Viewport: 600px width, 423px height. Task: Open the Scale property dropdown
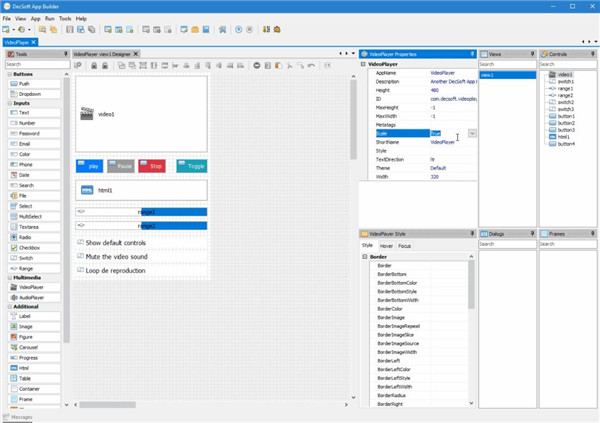(472, 133)
